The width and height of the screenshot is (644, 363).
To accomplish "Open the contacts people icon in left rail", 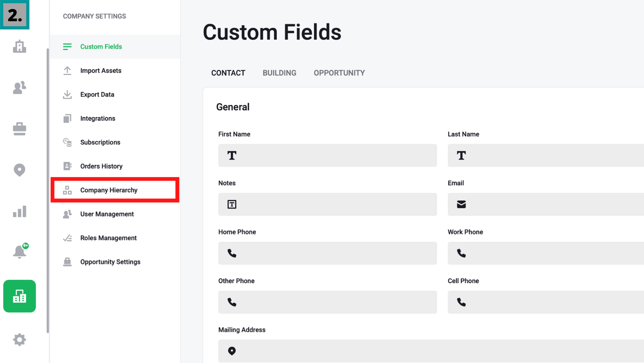I will pos(19,87).
